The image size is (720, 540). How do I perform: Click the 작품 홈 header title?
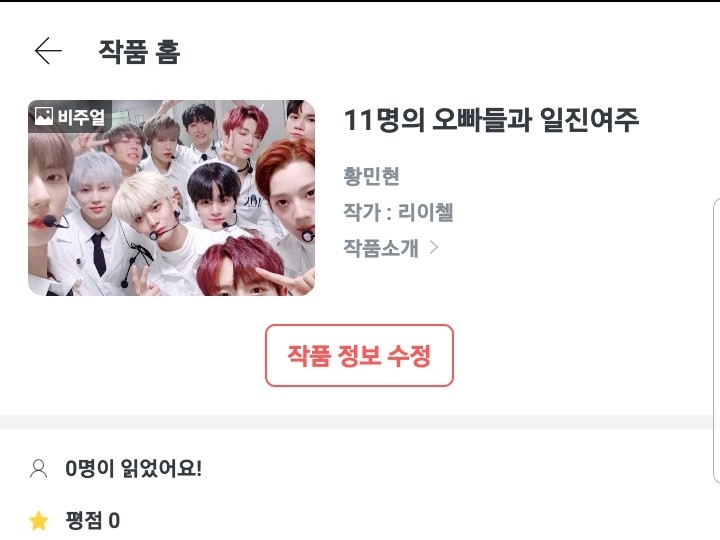click(x=139, y=51)
